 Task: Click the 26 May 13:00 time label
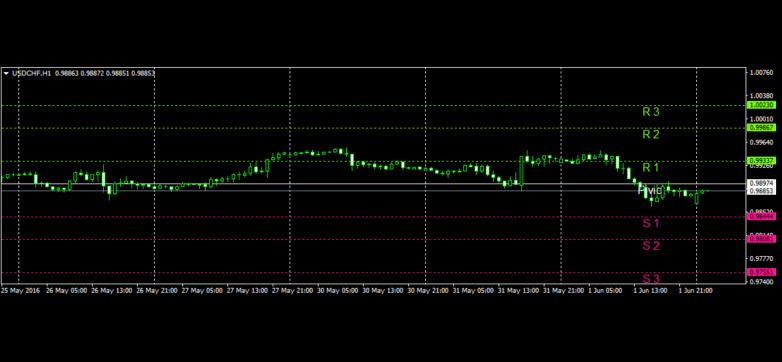(x=111, y=290)
